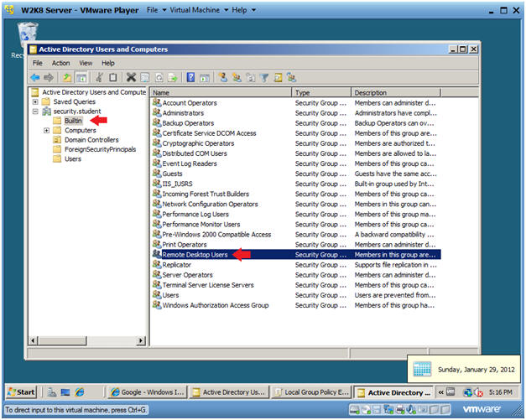Select the Event Log Readers group
526x420 pixels.
click(296, 163)
